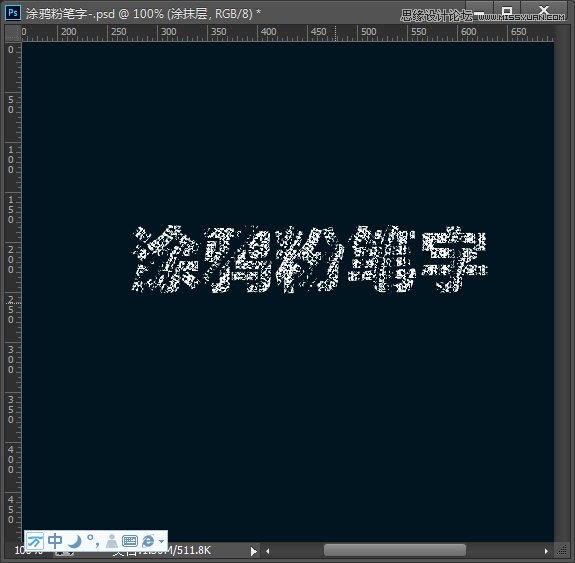Click the chalk text 涂鸦粉笔字 on canvas

point(310,259)
